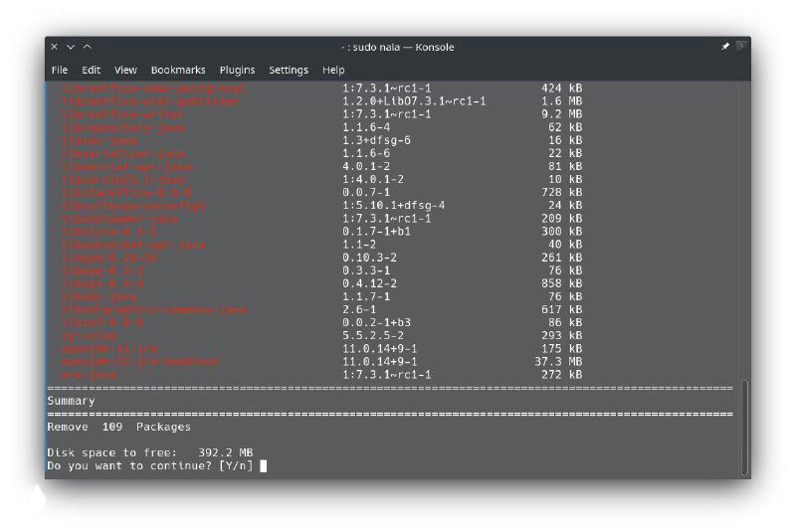Maximize the window with up-chevron icon
Viewport: 796px width, 532px height.
[x=87, y=47]
